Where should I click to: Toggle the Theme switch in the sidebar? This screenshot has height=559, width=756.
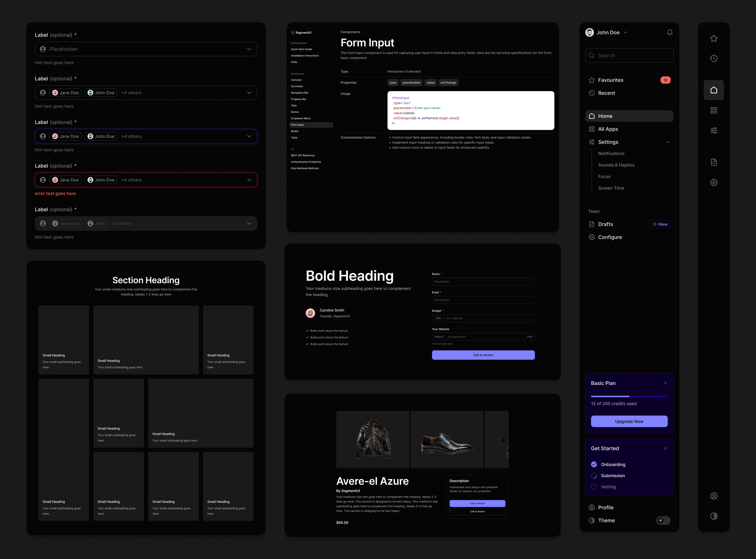(x=663, y=520)
